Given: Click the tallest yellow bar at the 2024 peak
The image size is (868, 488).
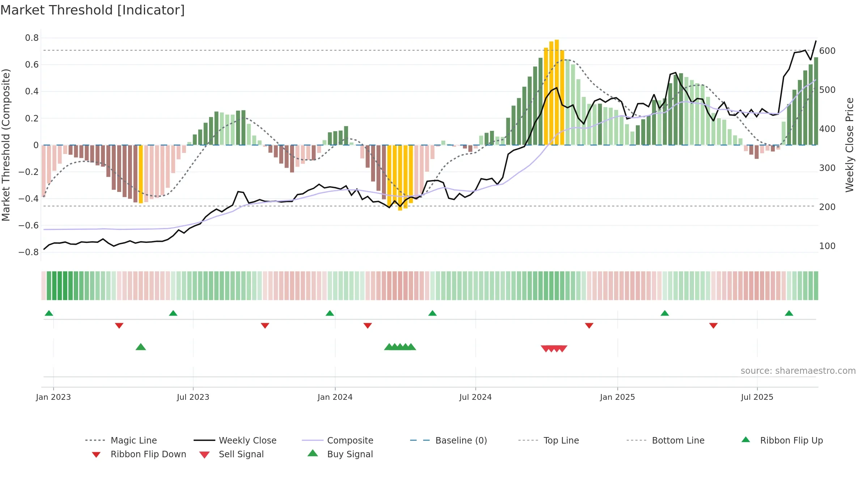Looking at the screenshot, I should [557, 92].
